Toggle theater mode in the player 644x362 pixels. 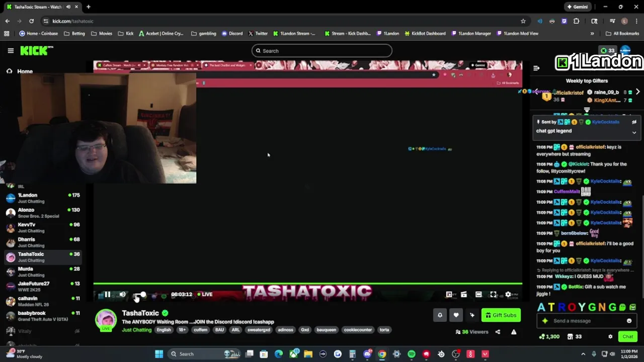pos(478,295)
